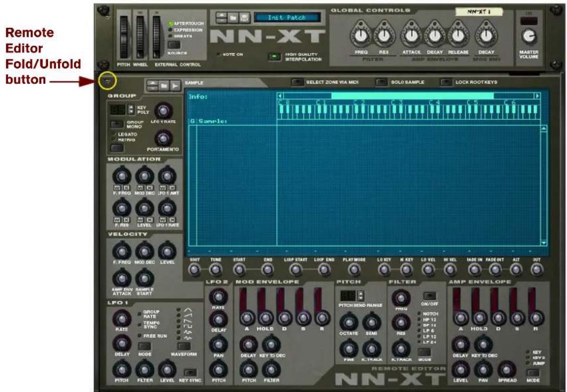
Task: Click the Velocity Sample Start knob
Action: [145, 279]
